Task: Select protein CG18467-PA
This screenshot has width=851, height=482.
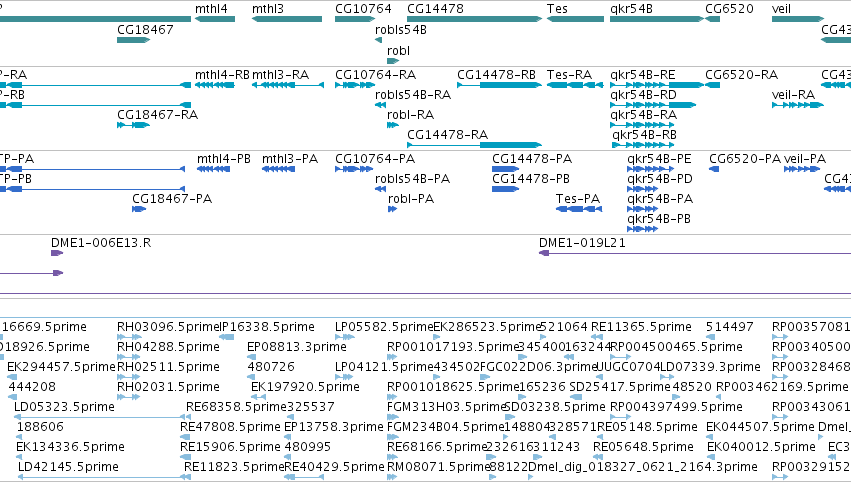Action: coord(172,199)
